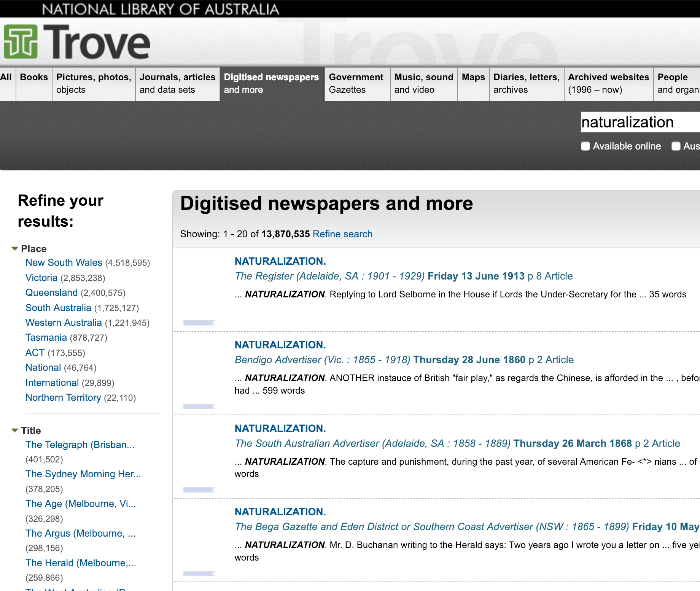700x591 pixels.
Task: Click the National Library of Australia header
Action: click(161, 9)
